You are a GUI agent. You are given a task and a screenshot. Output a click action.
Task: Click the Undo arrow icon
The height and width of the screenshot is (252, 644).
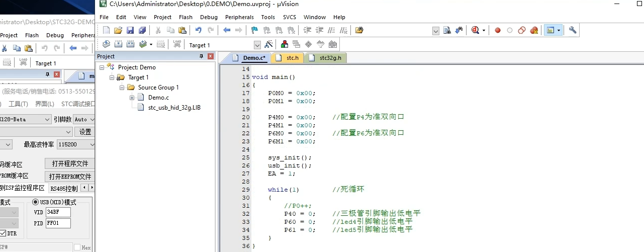click(x=198, y=31)
